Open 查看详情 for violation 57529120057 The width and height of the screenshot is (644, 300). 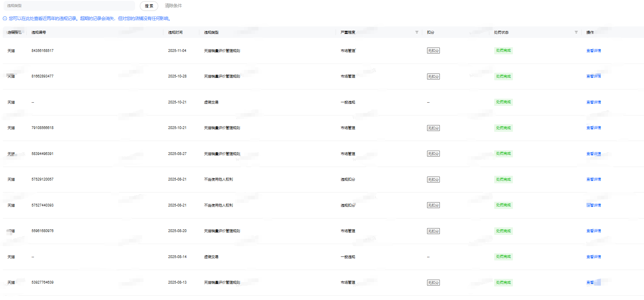593,179
